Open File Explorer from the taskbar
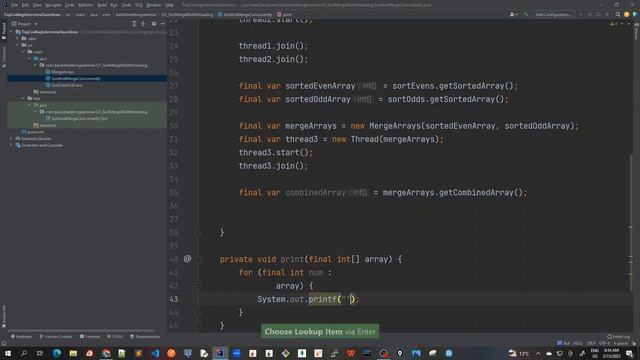The width and height of the screenshot is (640, 360). 73,353
